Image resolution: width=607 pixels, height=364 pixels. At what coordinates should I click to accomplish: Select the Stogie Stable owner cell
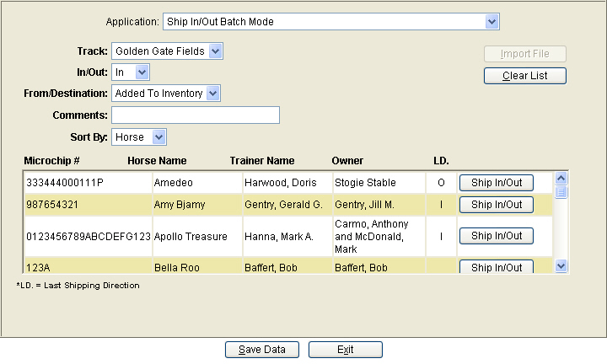pyautogui.click(x=379, y=183)
